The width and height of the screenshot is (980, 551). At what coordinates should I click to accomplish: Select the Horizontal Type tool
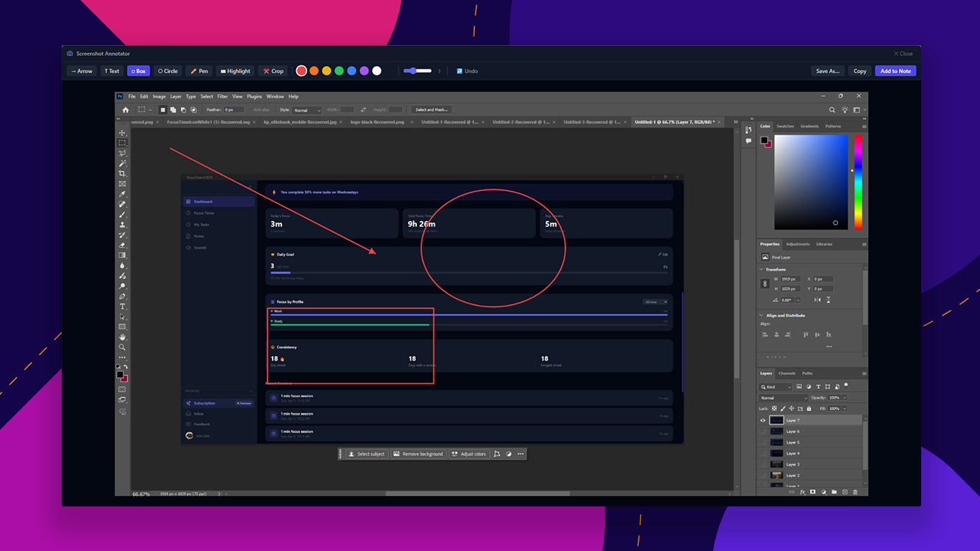pos(123,306)
